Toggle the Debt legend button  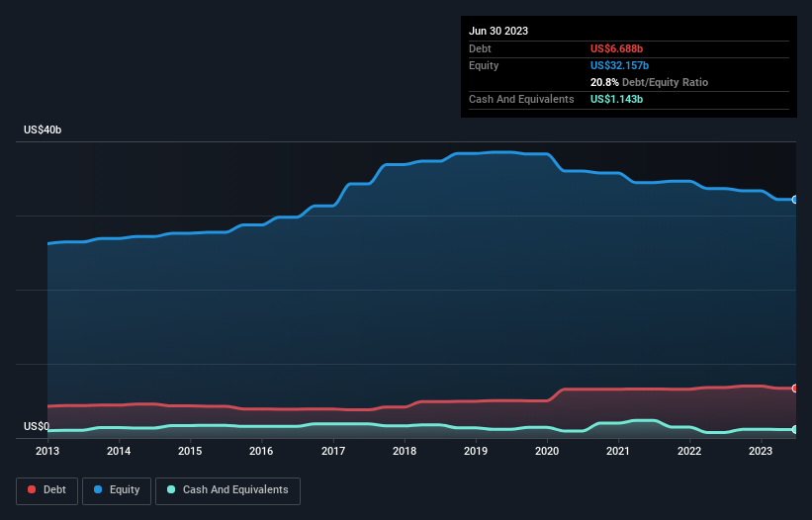[x=47, y=490]
